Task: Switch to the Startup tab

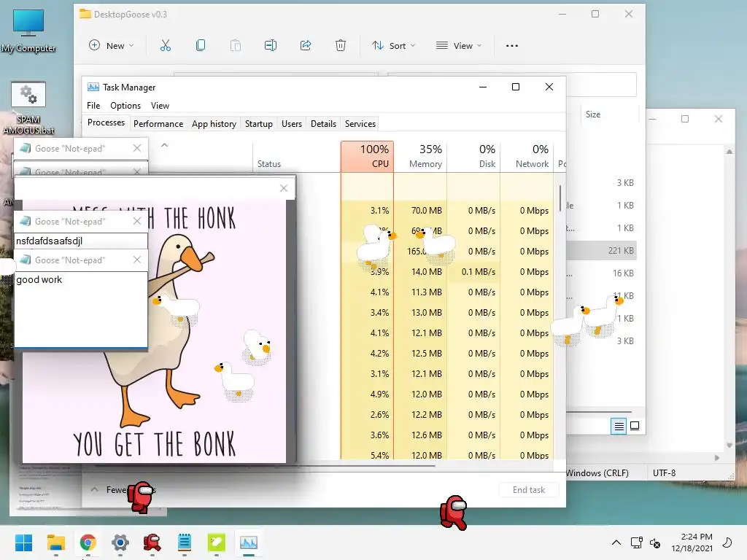Action: point(259,124)
